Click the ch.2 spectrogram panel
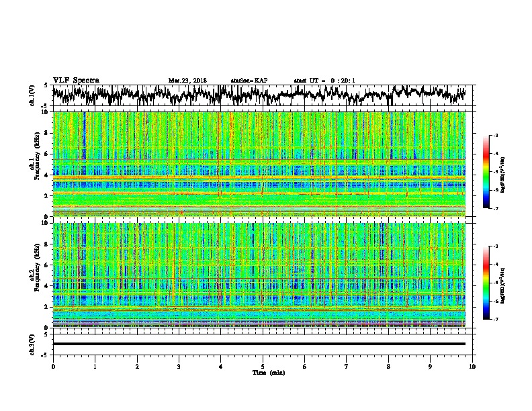532x411 pixels. [259, 275]
